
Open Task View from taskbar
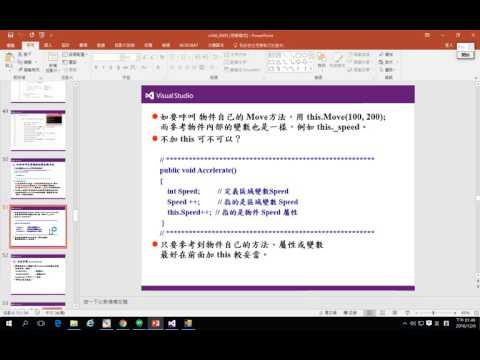(41, 323)
